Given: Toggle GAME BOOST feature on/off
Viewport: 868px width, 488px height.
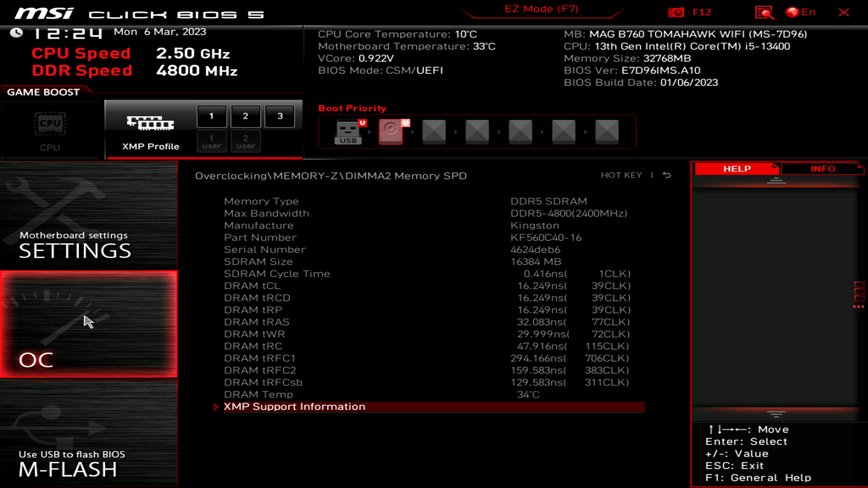Looking at the screenshot, I should click(49, 128).
